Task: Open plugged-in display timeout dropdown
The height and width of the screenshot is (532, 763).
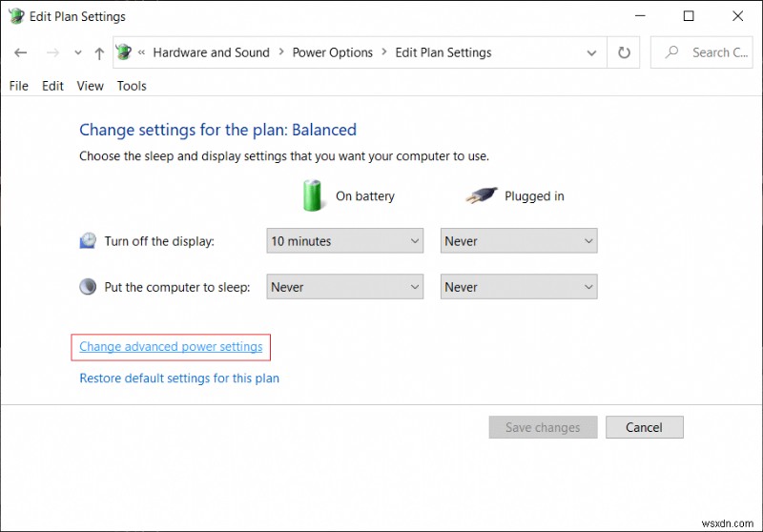Action: click(518, 241)
